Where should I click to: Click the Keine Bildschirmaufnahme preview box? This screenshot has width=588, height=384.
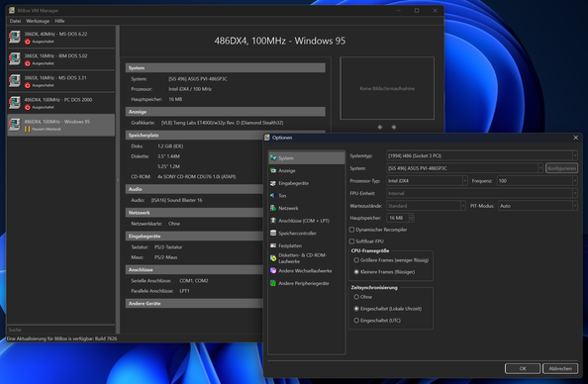click(x=387, y=88)
